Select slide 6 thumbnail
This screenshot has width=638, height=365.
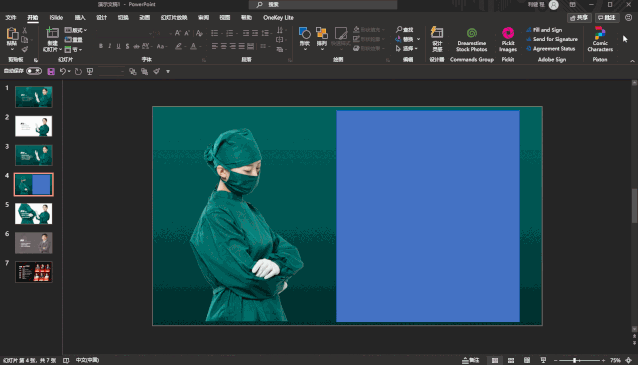[x=34, y=243]
